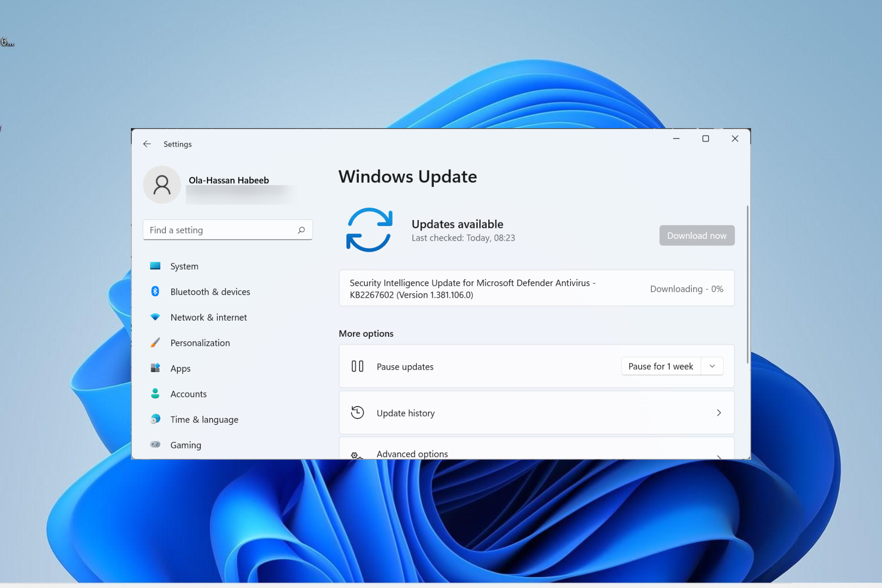Viewport: 882px width, 588px height.
Task: Open Accounts settings section
Action: pos(188,393)
